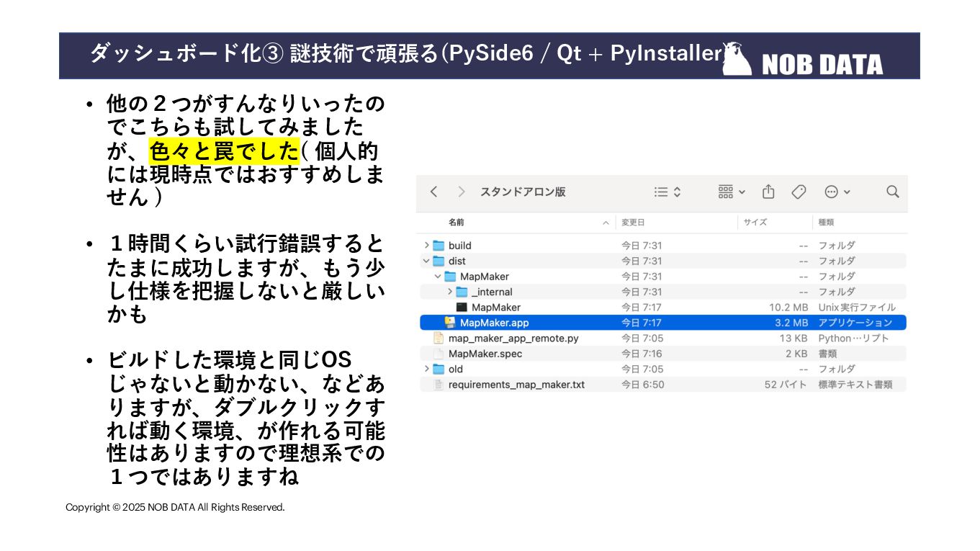Sort by サイズ column header
Viewport: 980px width, 551px height.
tap(755, 223)
